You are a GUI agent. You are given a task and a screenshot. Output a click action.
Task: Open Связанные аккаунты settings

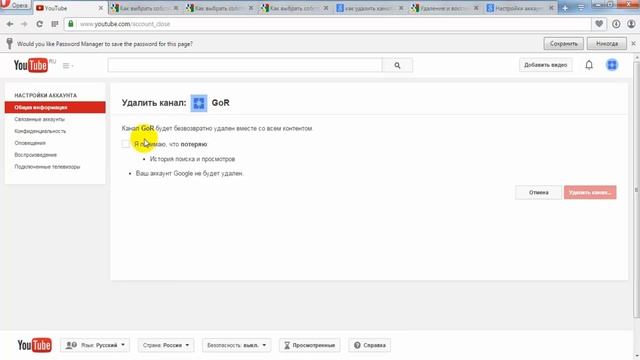pos(40,119)
